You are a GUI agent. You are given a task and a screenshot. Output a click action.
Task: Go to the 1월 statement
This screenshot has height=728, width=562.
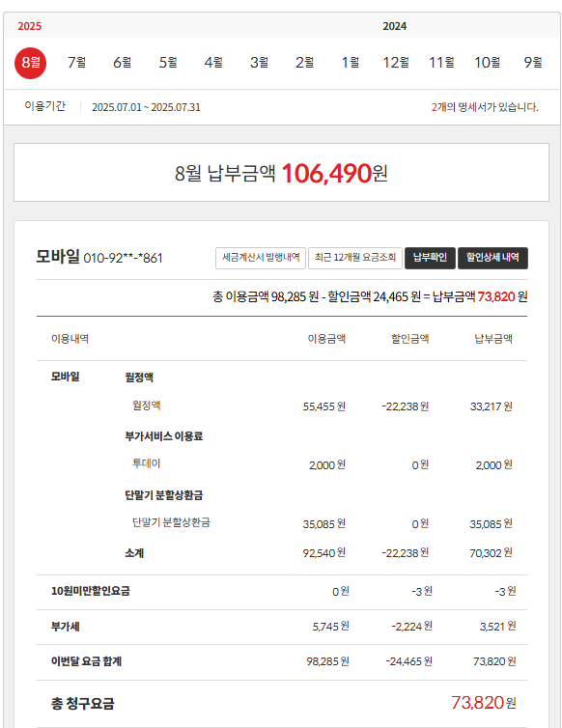point(351,62)
